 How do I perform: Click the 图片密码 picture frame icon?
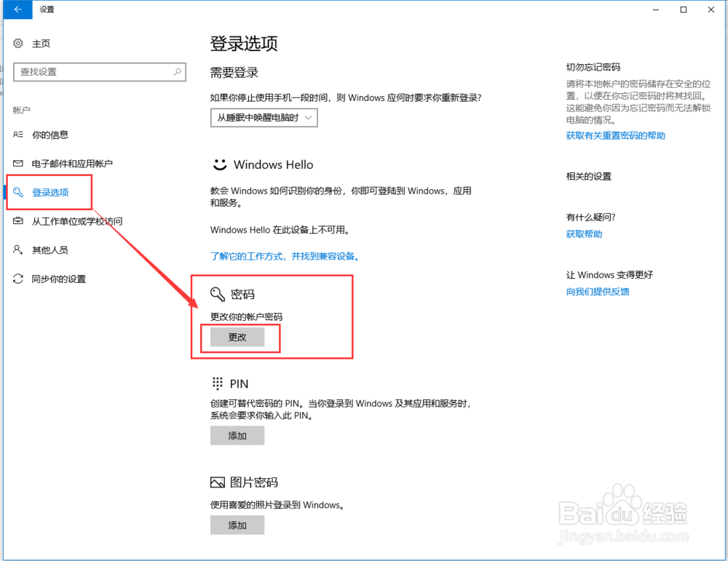(217, 482)
